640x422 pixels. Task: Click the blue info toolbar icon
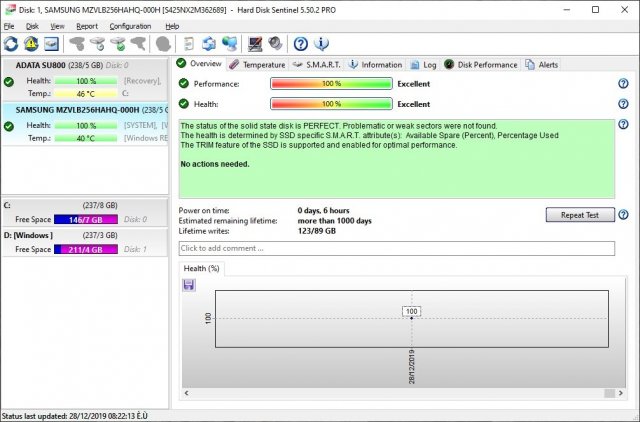click(x=321, y=44)
